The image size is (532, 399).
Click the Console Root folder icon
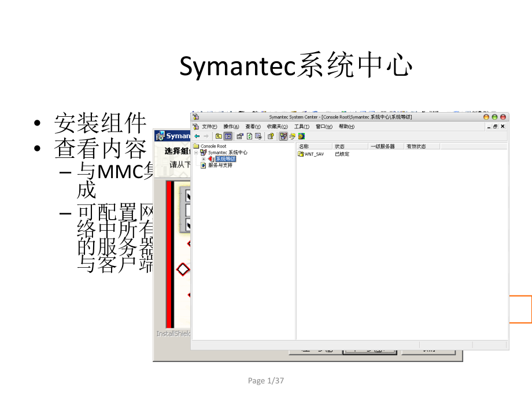(196, 146)
